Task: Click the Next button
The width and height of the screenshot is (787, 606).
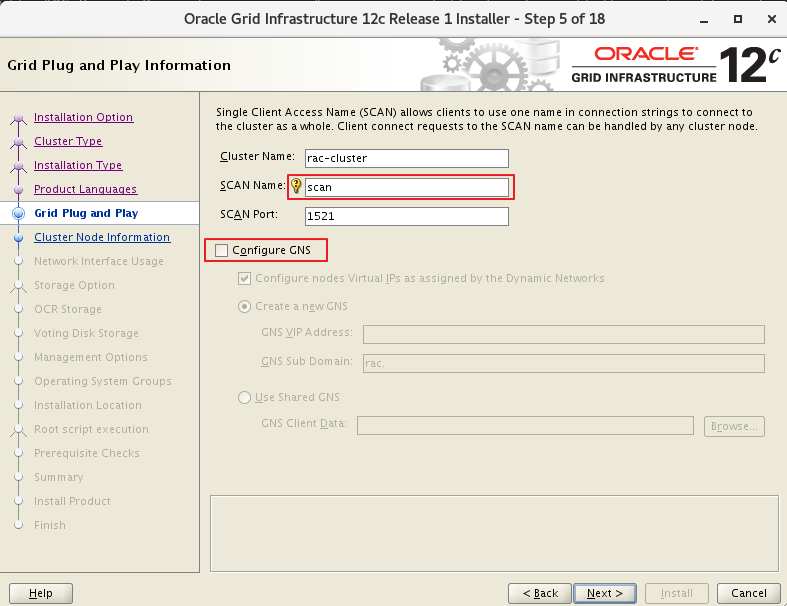Action: [x=605, y=593]
